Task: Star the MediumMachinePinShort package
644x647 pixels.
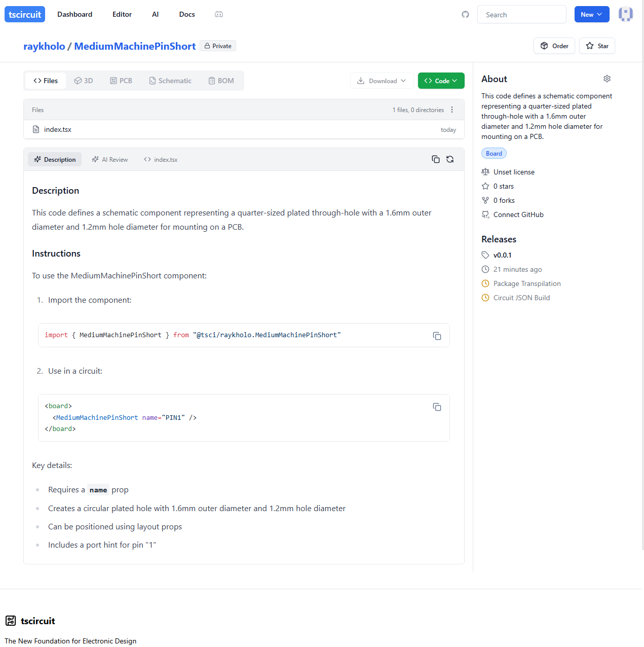Action: (597, 46)
